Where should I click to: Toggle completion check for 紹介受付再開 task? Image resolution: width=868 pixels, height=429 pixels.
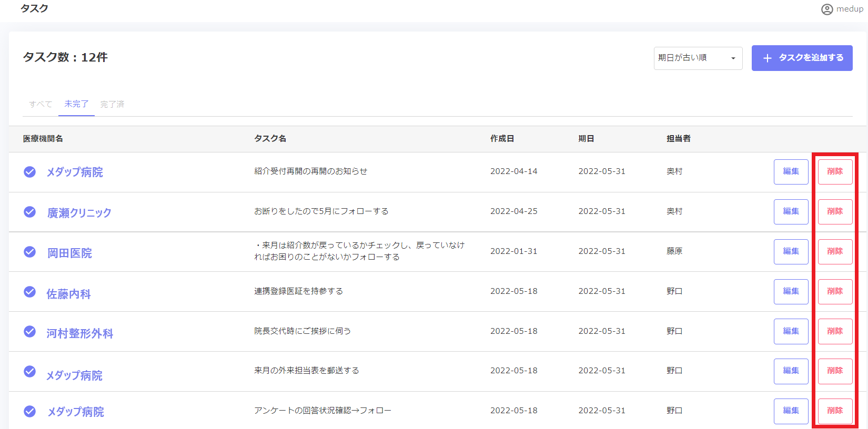coord(30,171)
